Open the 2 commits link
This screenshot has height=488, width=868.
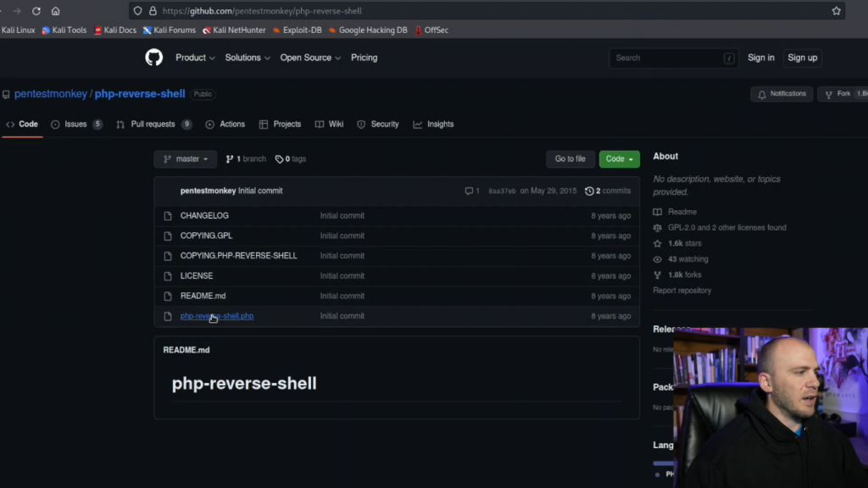(608, 191)
